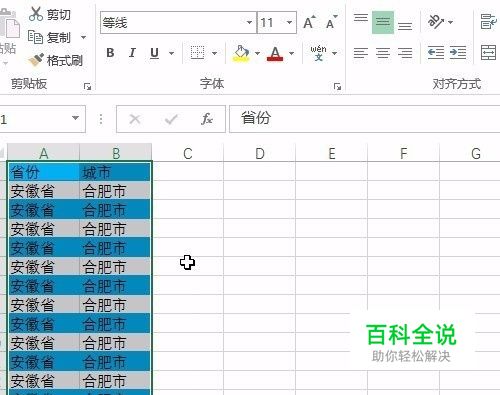Click first 安徽省 cell below header

(44, 191)
